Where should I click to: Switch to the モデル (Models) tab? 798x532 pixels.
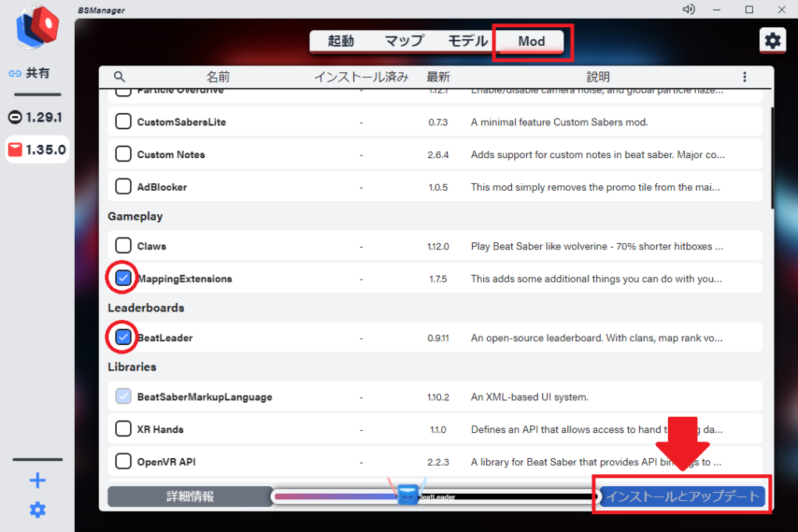pos(468,41)
